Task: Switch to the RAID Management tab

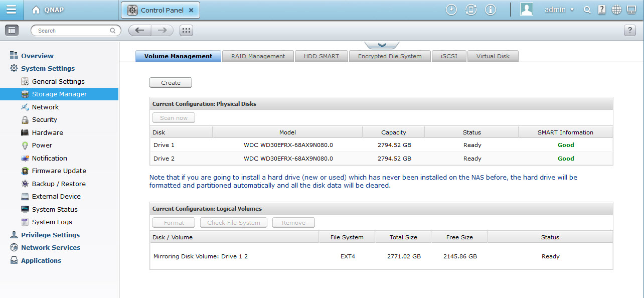Action: coord(258,56)
